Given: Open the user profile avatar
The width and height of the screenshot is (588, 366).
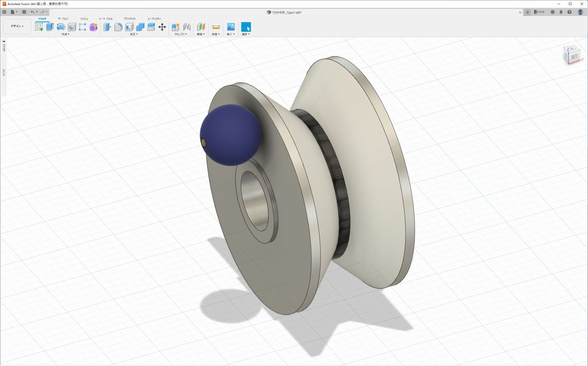Looking at the screenshot, I should pyautogui.click(x=580, y=12).
